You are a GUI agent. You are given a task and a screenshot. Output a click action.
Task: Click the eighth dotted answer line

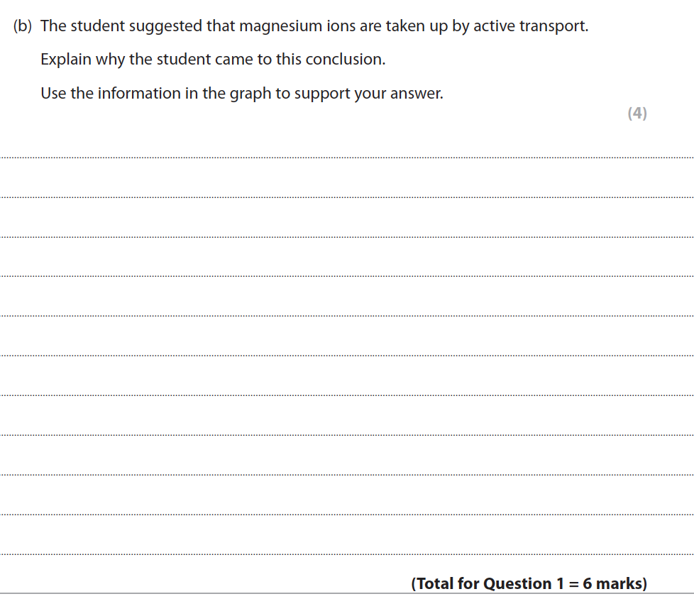click(347, 434)
